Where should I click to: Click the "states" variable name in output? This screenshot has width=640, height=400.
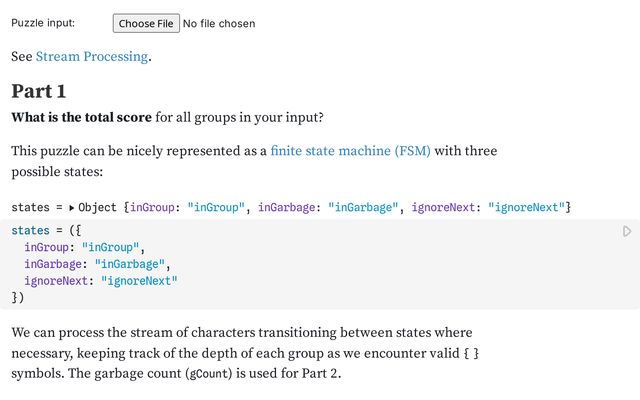[x=30, y=208]
